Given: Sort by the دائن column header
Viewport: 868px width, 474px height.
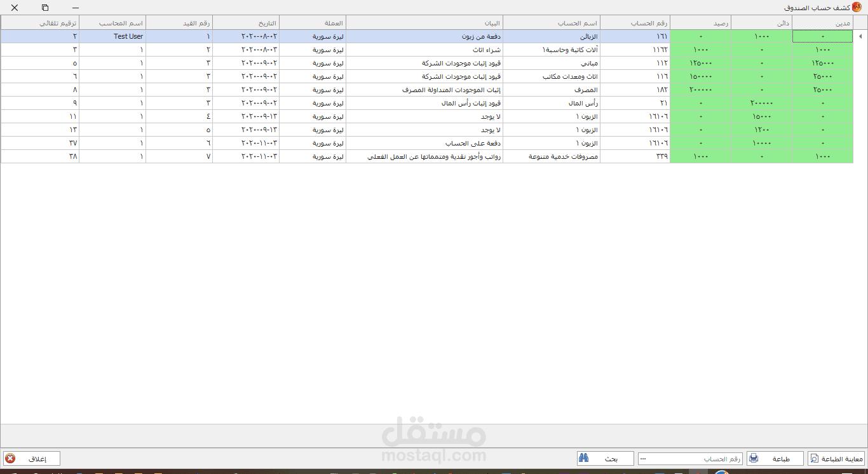Looking at the screenshot, I should coord(761,23).
